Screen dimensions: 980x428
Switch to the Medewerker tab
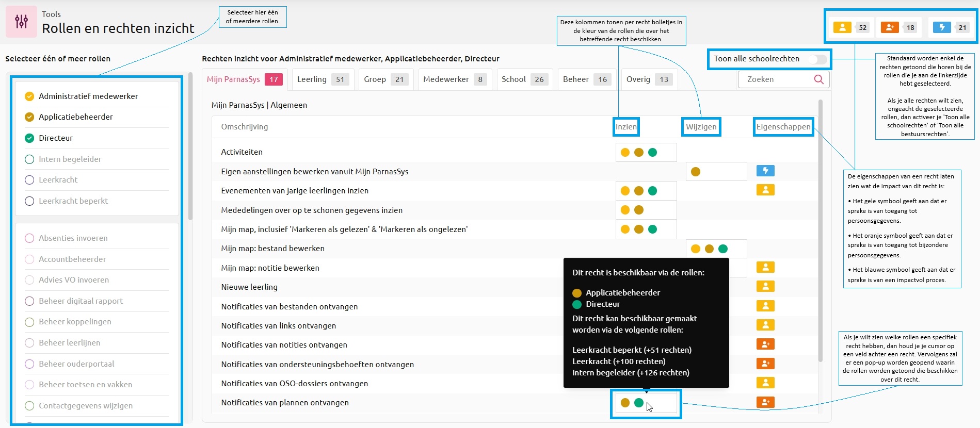point(455,79)
